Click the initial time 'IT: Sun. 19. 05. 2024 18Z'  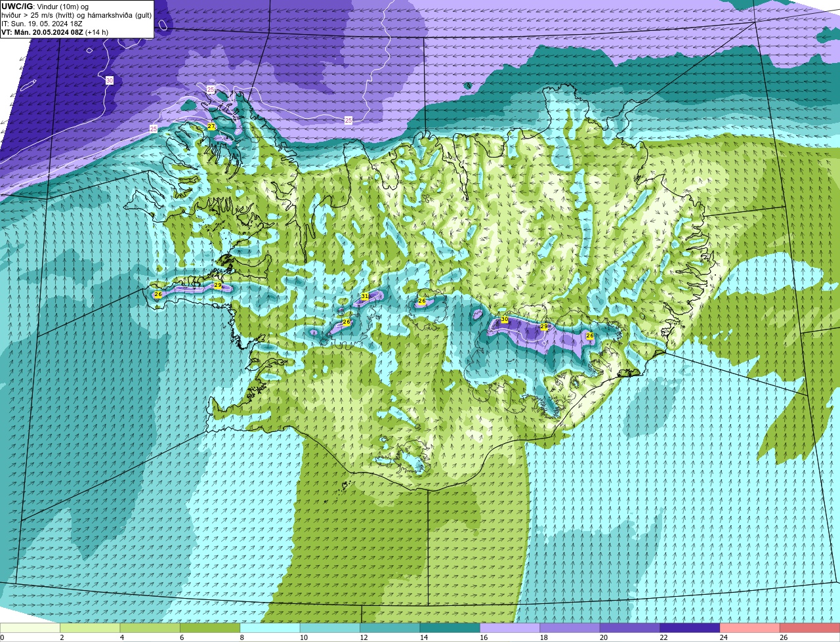tap(42, 24)
